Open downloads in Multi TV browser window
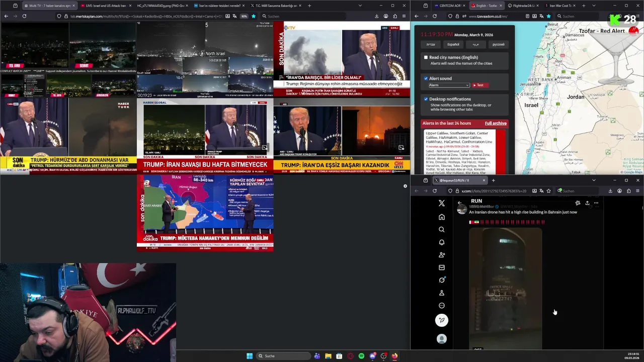644x362 pixels. click(x=376, y=16)
